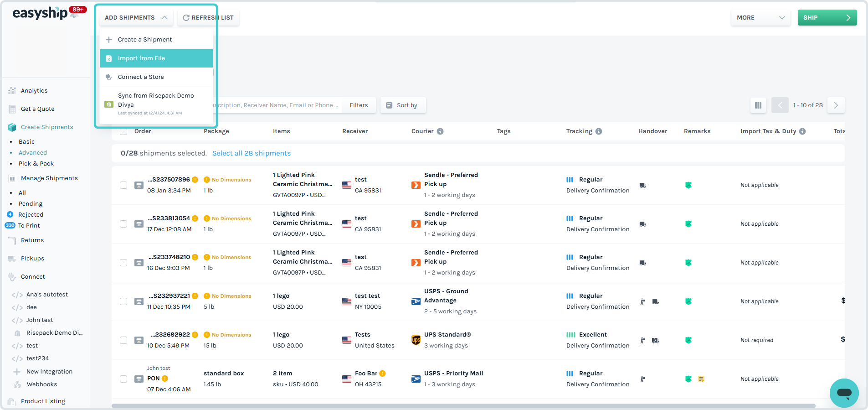Check the box for order S233748210
The image size is (868, 410).
[123, 263]
